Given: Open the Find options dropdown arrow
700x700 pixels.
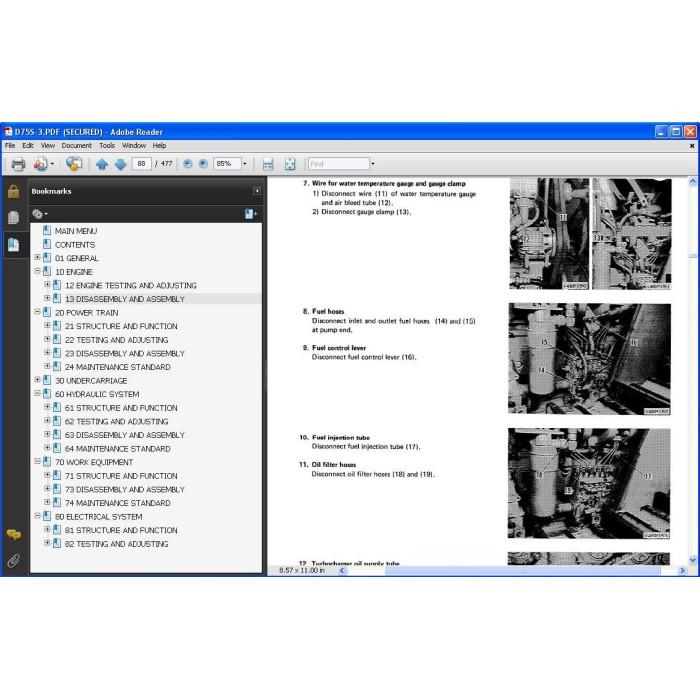Looking at the screenshot, I should (373, 164).
